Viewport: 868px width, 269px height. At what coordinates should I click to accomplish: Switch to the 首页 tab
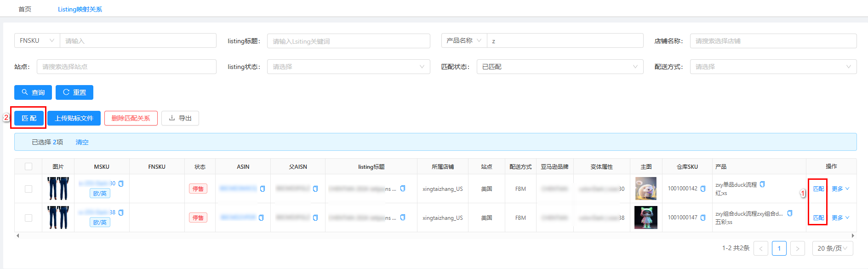coord(25,9)
